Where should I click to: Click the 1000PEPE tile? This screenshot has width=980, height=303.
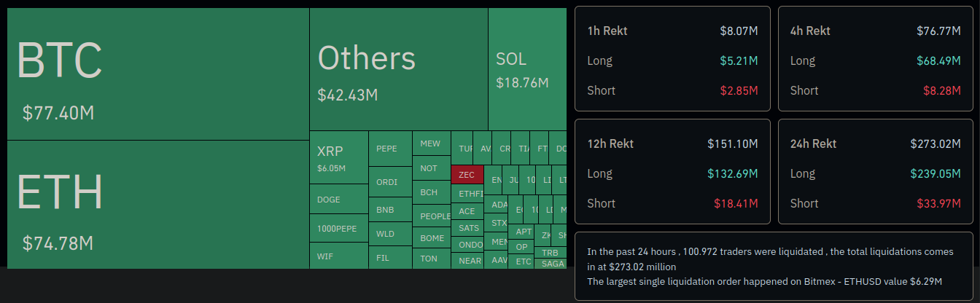pyautogui.click(x=338, y=228)
